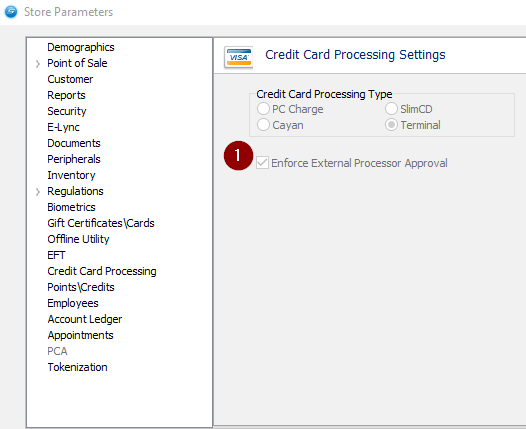Select the PC Charge radio button
The height and width of the screenshot is (429, 526).
(x=263, y=109)
